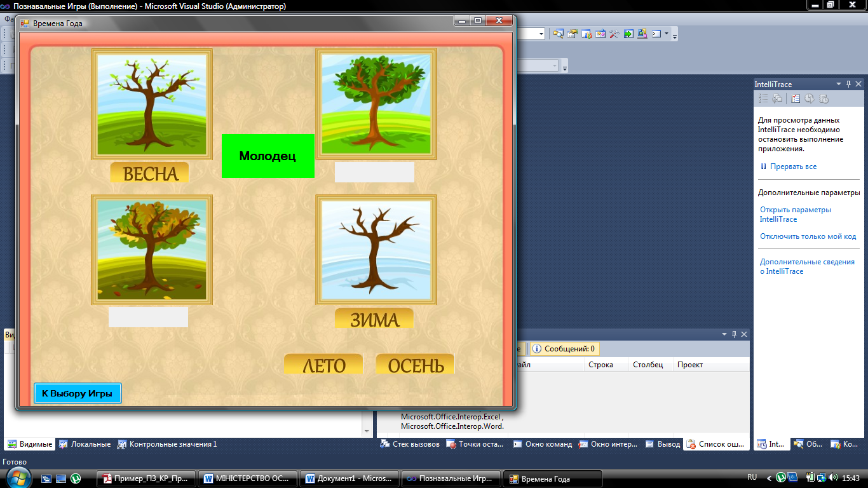
Task: Click the ЗИМА label tile
Action: [x=374, y=318]
